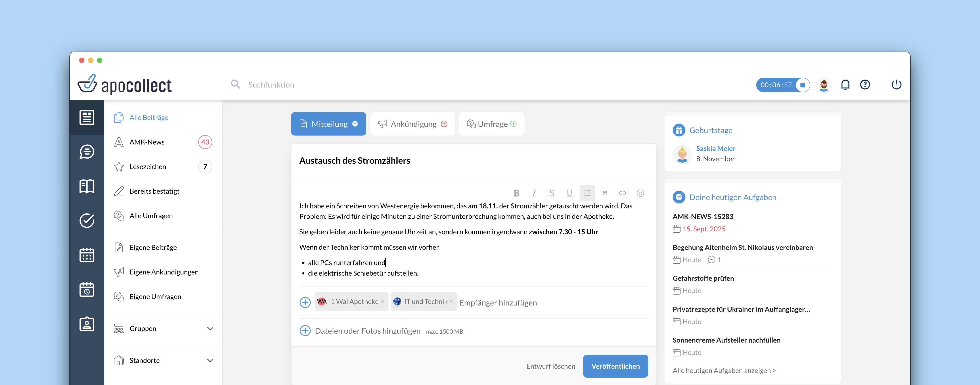Viewport: 980px width, 385px height.
Task: Click Entwurf löschen to discard draft
Action: 551,366
